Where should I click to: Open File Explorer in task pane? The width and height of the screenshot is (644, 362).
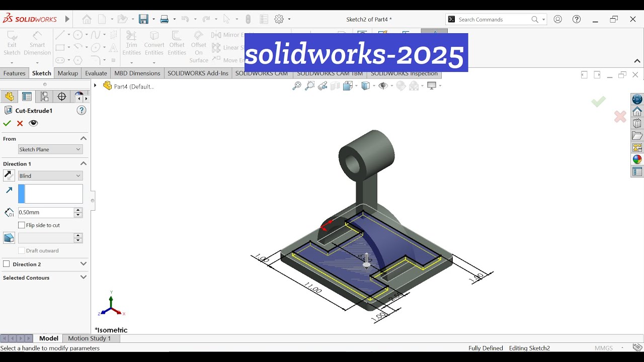(637, 135)
